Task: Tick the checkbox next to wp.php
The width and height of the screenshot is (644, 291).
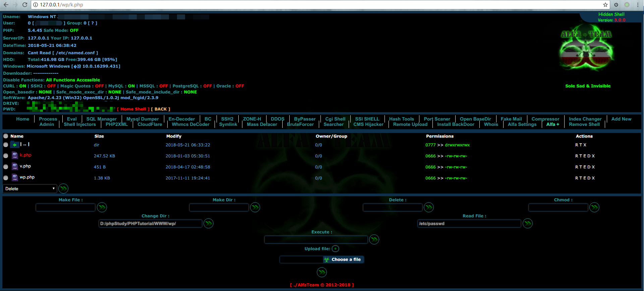Action: [x=6, y=178]
